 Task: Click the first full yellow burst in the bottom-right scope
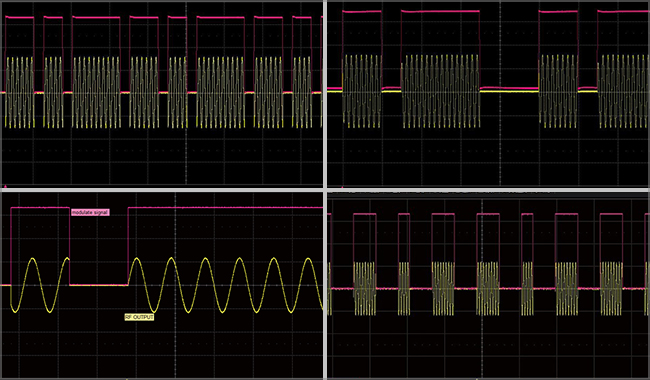pyautogui.click(x=365, y=288)
